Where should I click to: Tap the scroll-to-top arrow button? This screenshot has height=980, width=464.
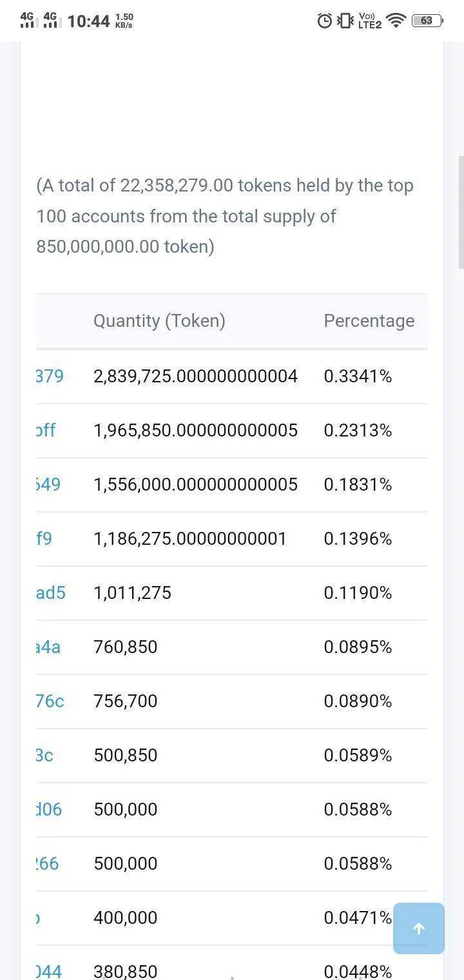click(419, 928)
